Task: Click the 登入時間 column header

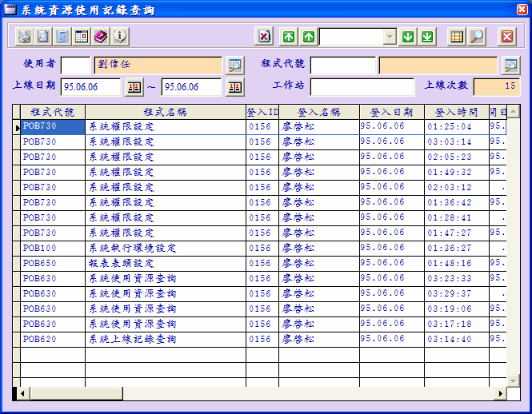Action: tap(456, 112)
